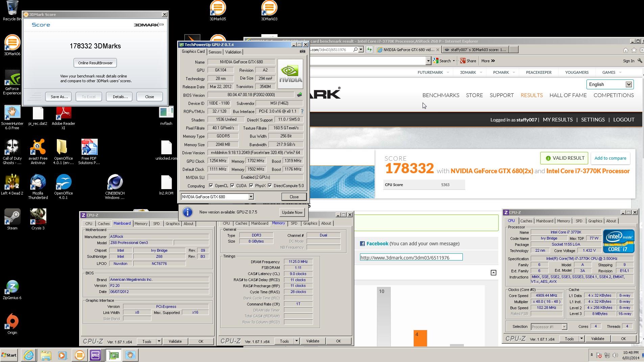The width and height of the screenshot is (644, 362).
Task: Launch the Crysis 3 desktop shortcut
Action: pos(38,220)
